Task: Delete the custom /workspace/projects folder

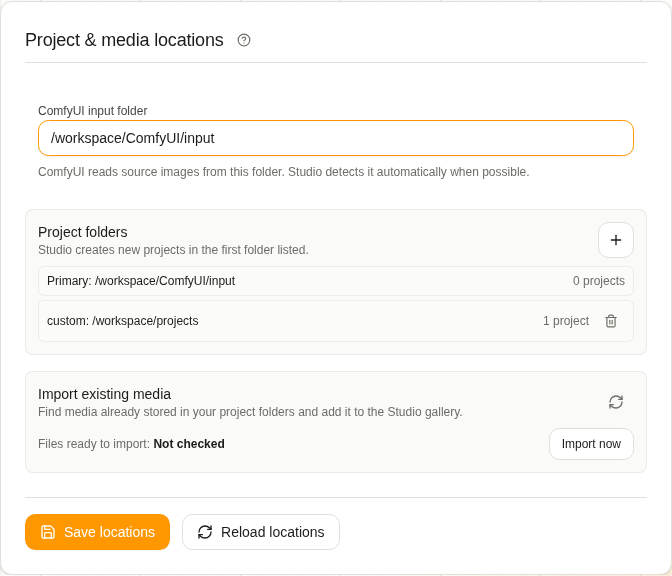Action: (611, 321)
